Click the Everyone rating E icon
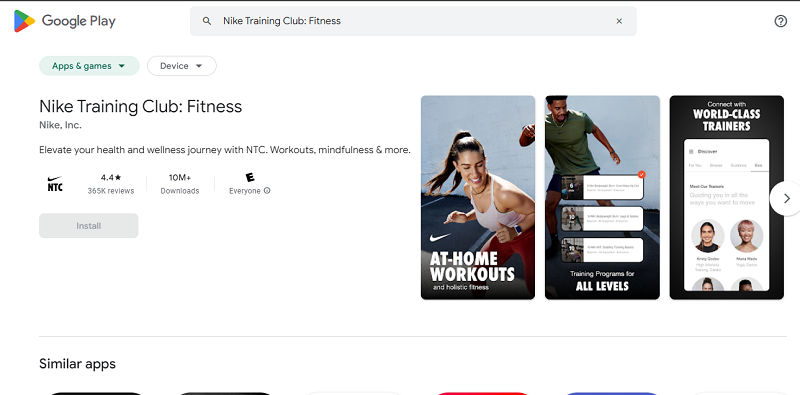This screenshot has height=395, width=800. (249, 178)
